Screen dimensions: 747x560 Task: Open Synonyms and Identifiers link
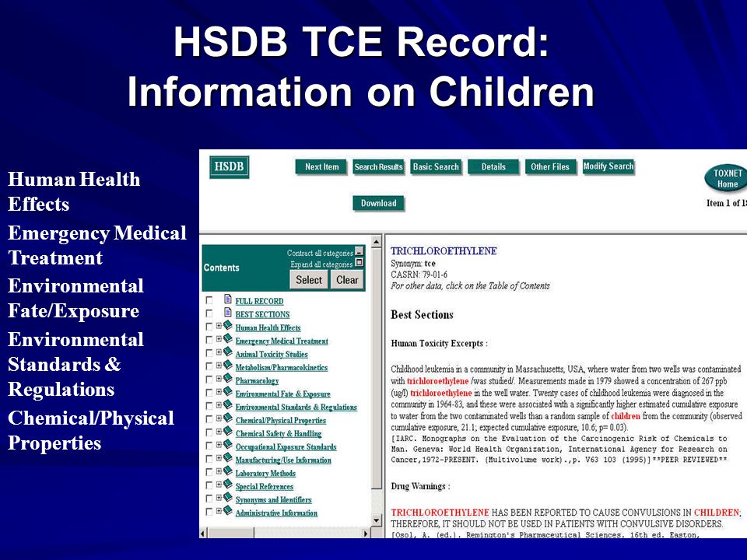pos(273,500)
